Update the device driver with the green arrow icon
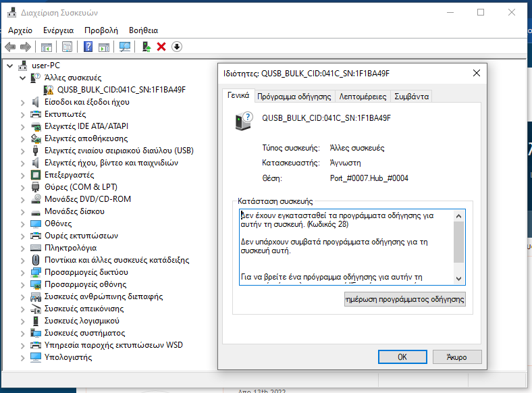This screenshot has width=532, height=393. [147, 47]
